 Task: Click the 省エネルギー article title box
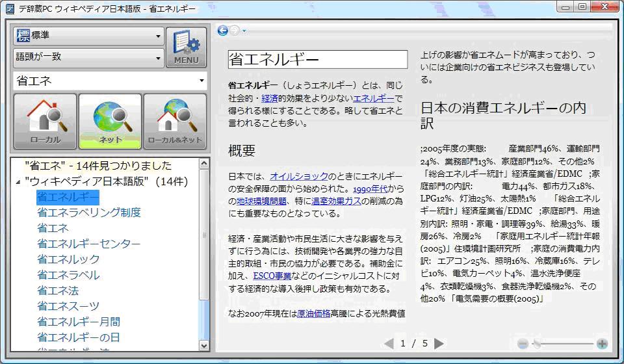click(x=318, y=60)
